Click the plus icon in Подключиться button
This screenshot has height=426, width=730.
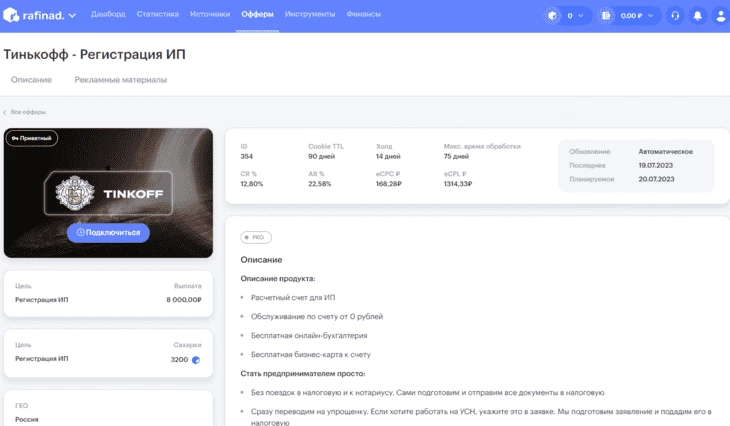(x=80, y=232)
